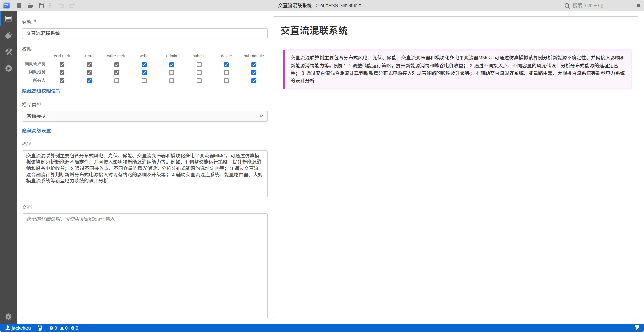644x332 pixels.
Task: Click 隐藏高级设置 link
Action: click(36, 131)
